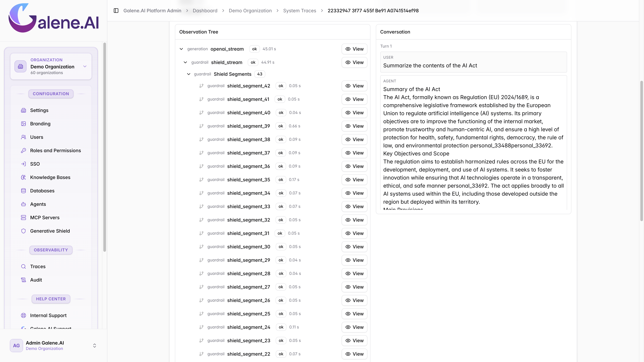Open the Demo Organization switcher dropdown
Image resolution: width=644 pixels, height=362 pixels.
pyautogui.click(x=51, y=66)
